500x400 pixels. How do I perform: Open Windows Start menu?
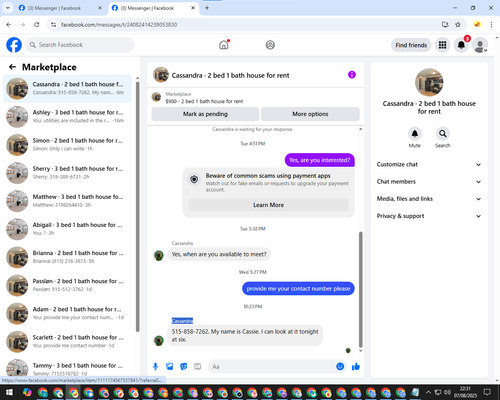pos(9,392)
